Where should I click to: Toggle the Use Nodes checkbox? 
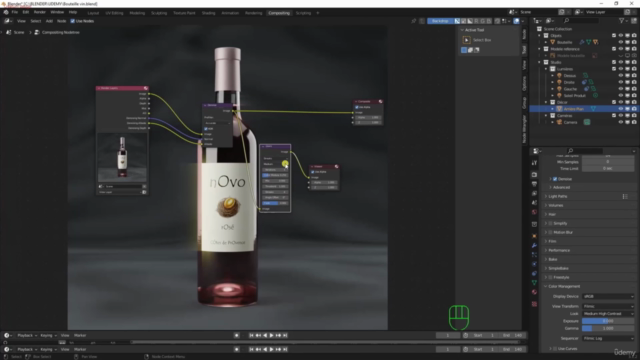pyautogui.click(x=73, y=21)
